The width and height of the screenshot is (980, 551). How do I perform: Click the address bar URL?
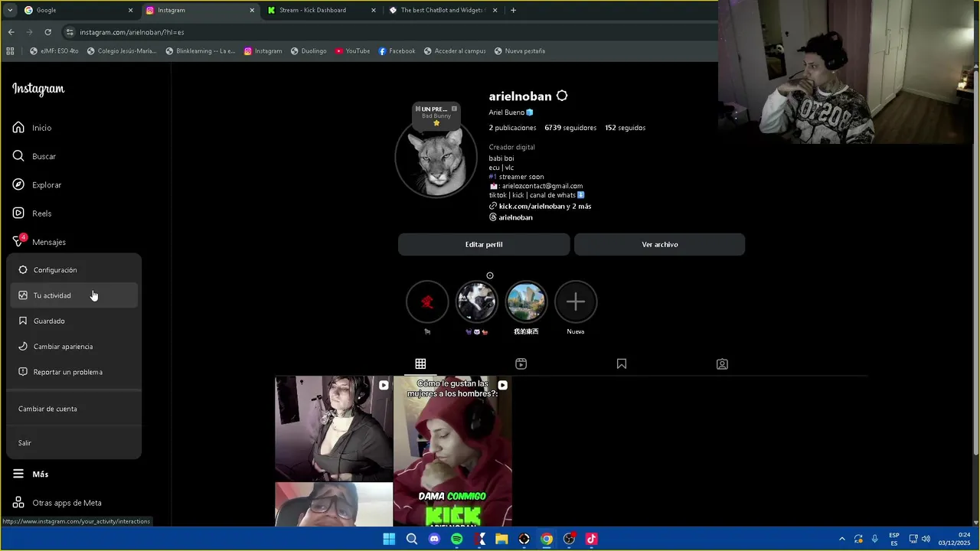point(132,32)
